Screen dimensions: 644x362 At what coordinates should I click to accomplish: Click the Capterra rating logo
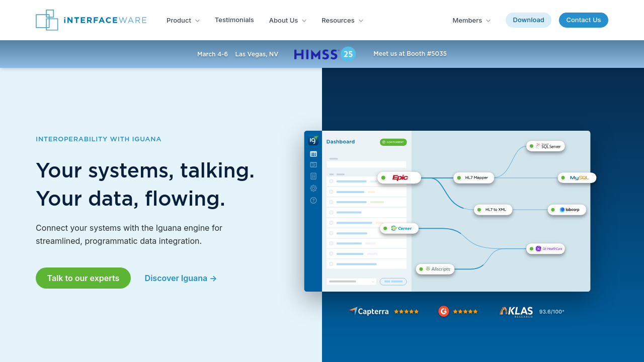[369, 311]
